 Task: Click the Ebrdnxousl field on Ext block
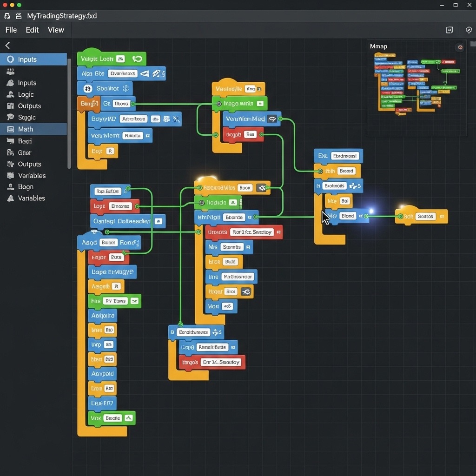pos(344,156)
